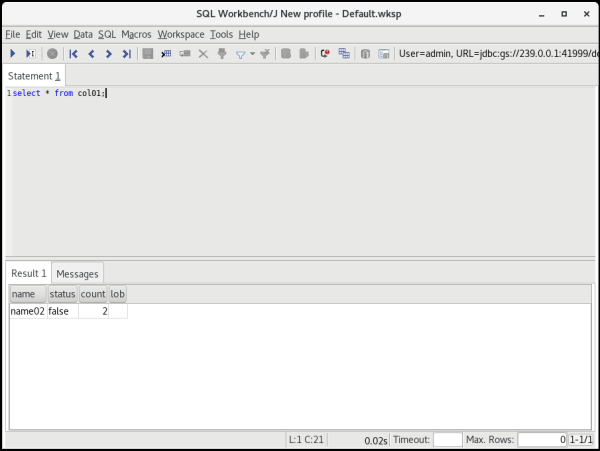Select the empty lob cell in name02 row
Viewport: 600px width, 451px height.
coord(118,311)
